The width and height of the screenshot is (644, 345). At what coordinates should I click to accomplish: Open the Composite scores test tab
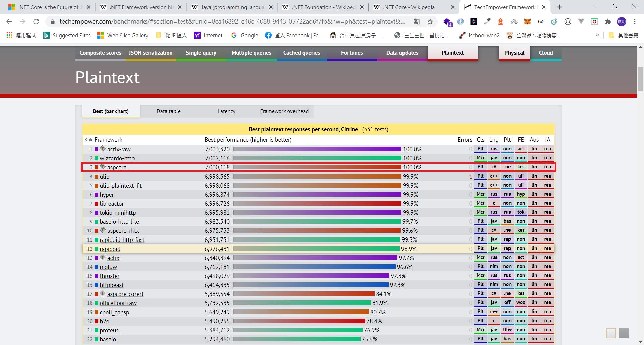pyautogui.click(x=100, y=53)
